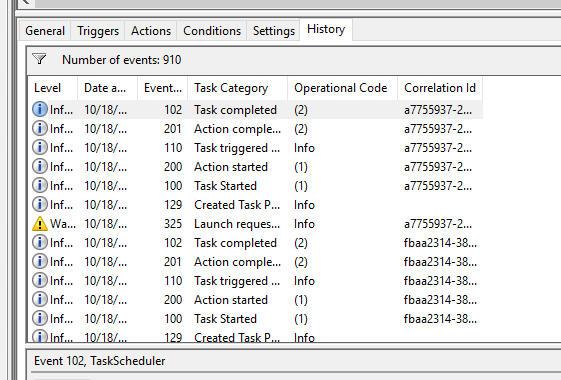Click the Number of events: 910 label
This screenshot has height=380, width=561.
[122, 60]
